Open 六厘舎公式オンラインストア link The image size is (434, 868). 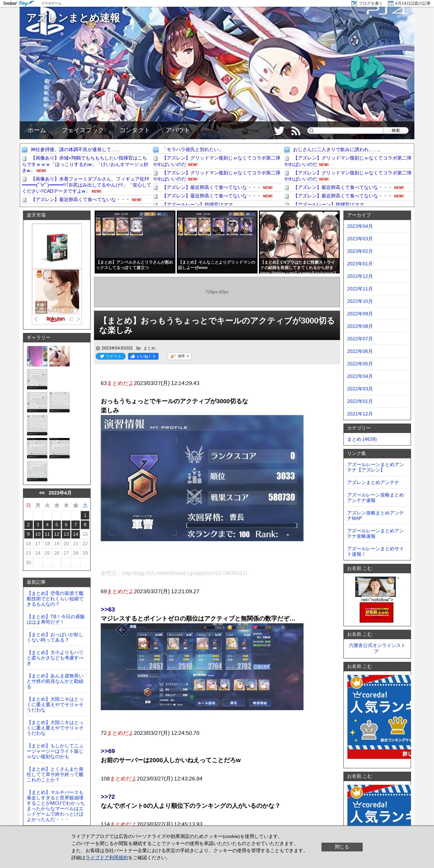[x=377, y=648]
